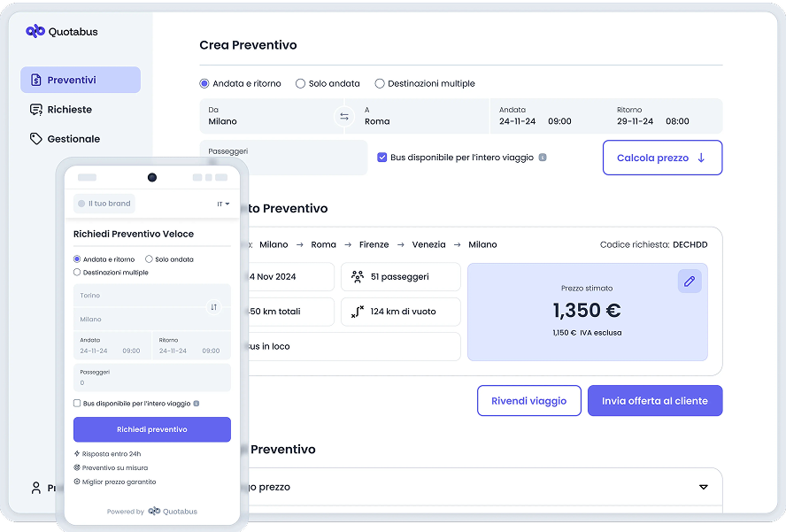Open the IT language dropdown in mobile widget
Screen dimensions: 786x532
[x=222, y=203]
